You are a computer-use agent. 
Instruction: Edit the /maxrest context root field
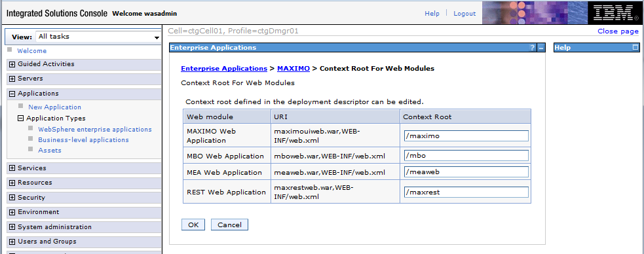pyautogui.click(x=466, y=192)
